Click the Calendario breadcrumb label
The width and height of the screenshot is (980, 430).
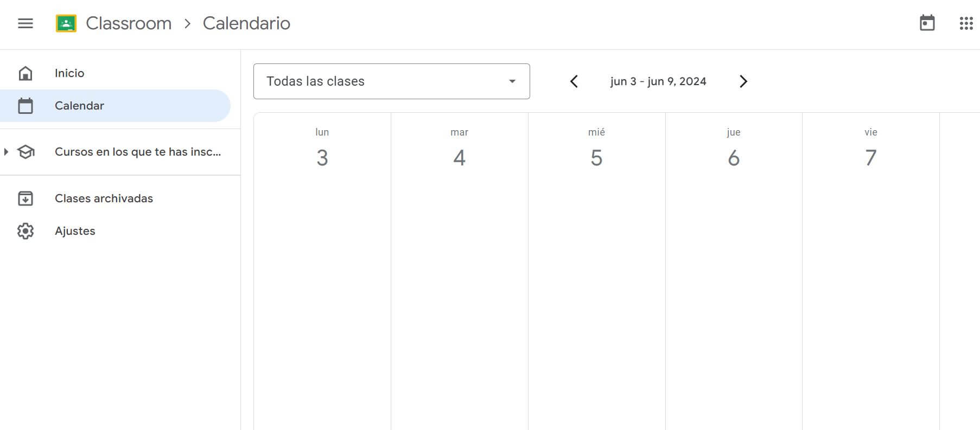246,23
